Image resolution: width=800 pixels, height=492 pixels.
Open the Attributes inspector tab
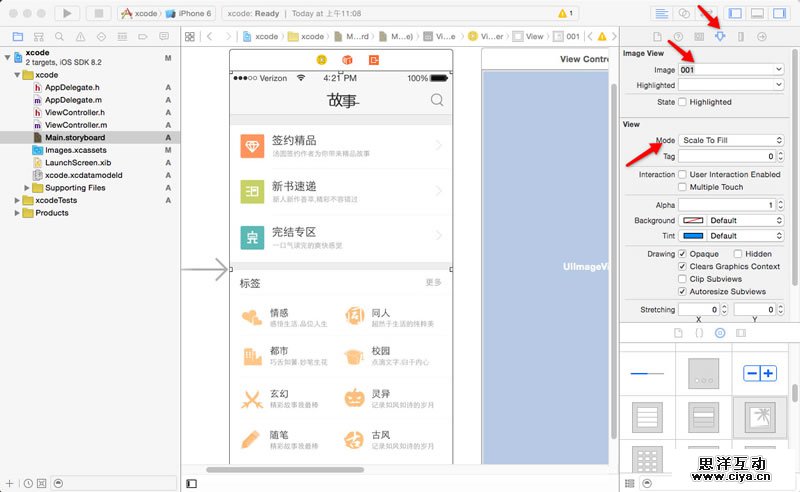tap(720, 36)
